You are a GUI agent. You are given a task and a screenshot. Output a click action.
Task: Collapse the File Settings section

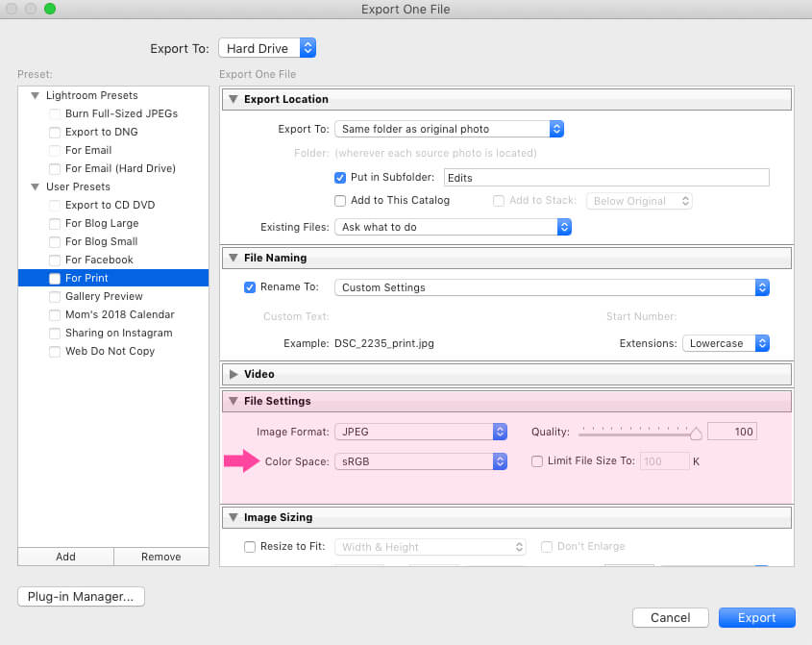[234, 401]
